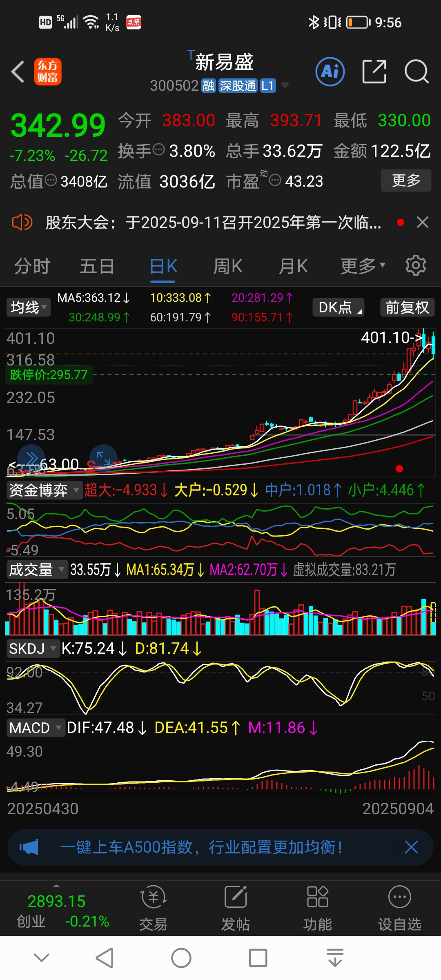The width and height of the screenshot is (441, 980).
Task: Tap the 市盈 info circle icon
Action: (275, 180)
